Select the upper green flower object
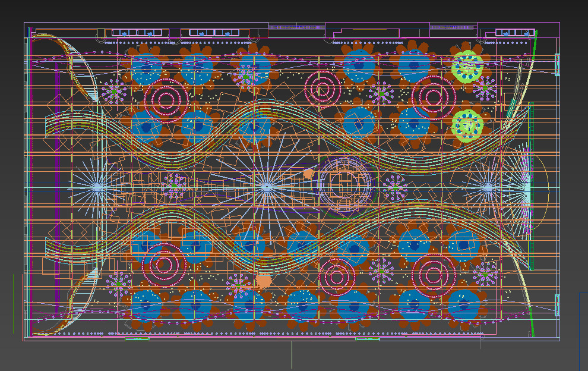Image resolution: width=588 pixels, height=371 pixels. coord(467,67)
